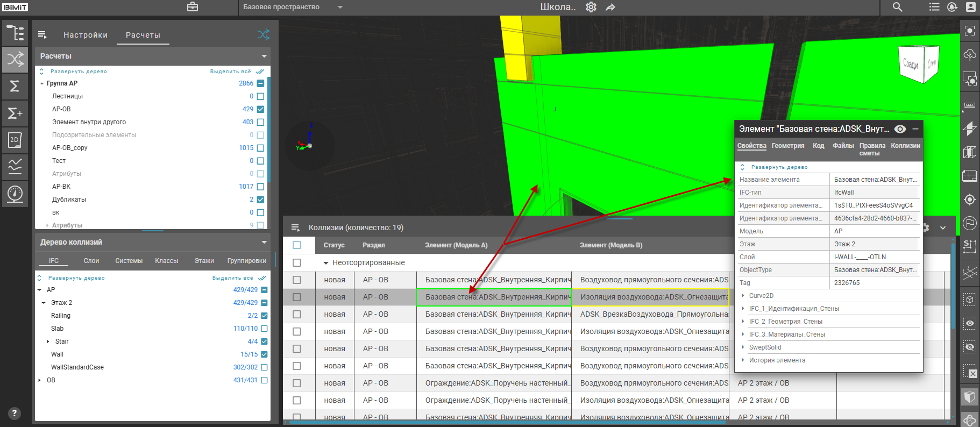Open the briefcase icon in top bar
Screen dimensions: 980x427
tap(193, 7)
